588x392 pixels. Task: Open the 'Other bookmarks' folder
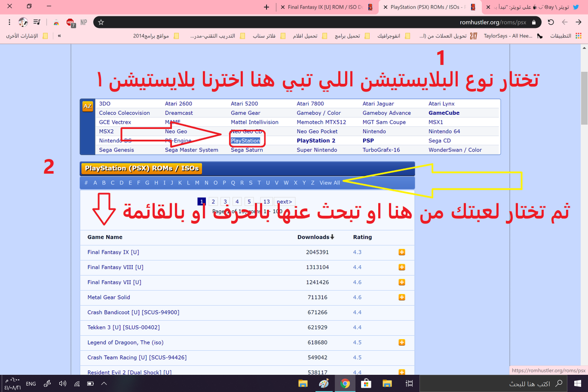pyautogui.click(x=27, y=36)
